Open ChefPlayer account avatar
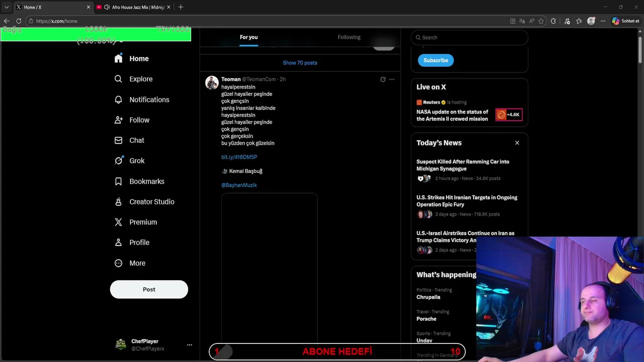644x362 pixels. tap(121, 345)
